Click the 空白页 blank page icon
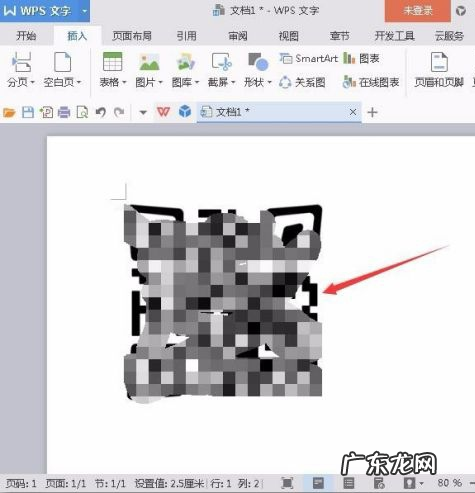 (62, 62)
